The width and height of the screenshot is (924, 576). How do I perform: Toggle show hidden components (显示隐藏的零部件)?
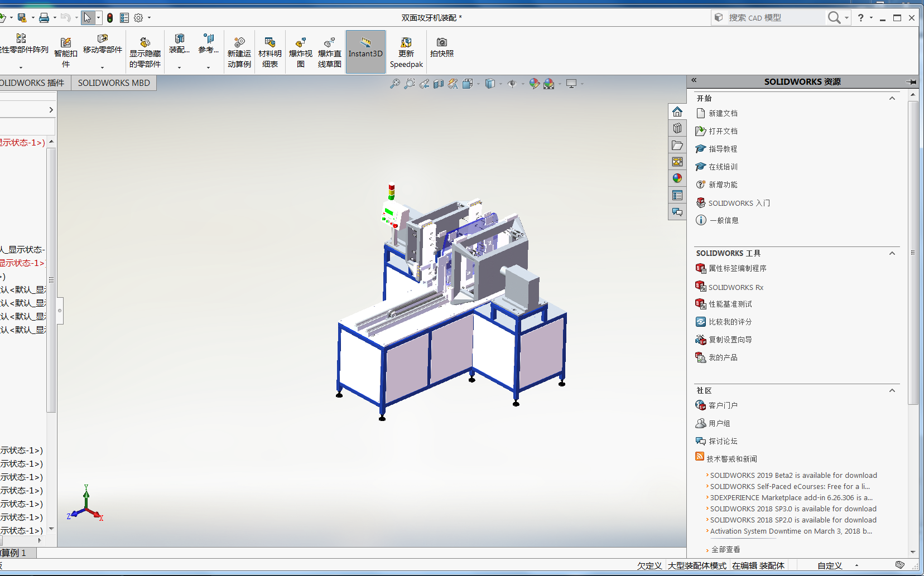point(145,53)
